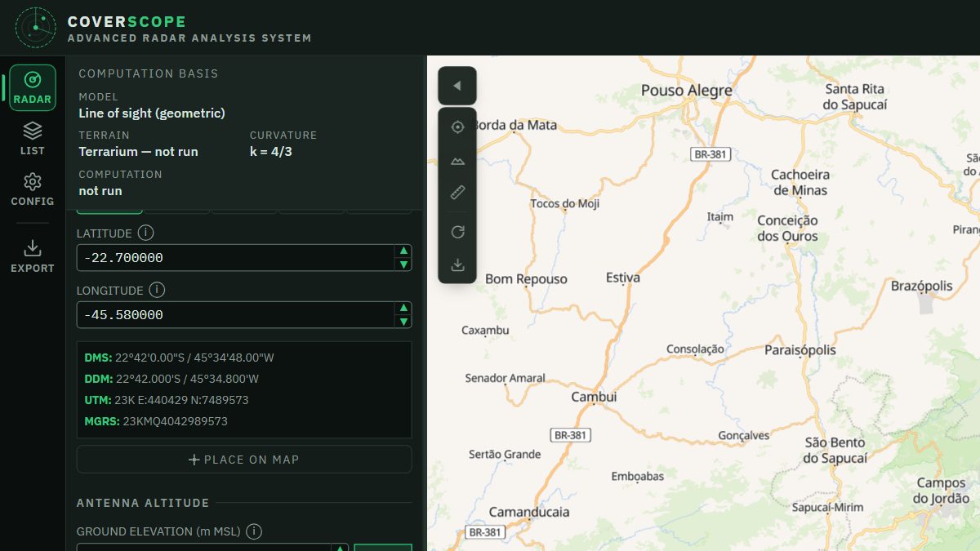Click Santa Rita do Sapucaí on the map
This screenshot has width=980, height=551.
coord(855,96)
